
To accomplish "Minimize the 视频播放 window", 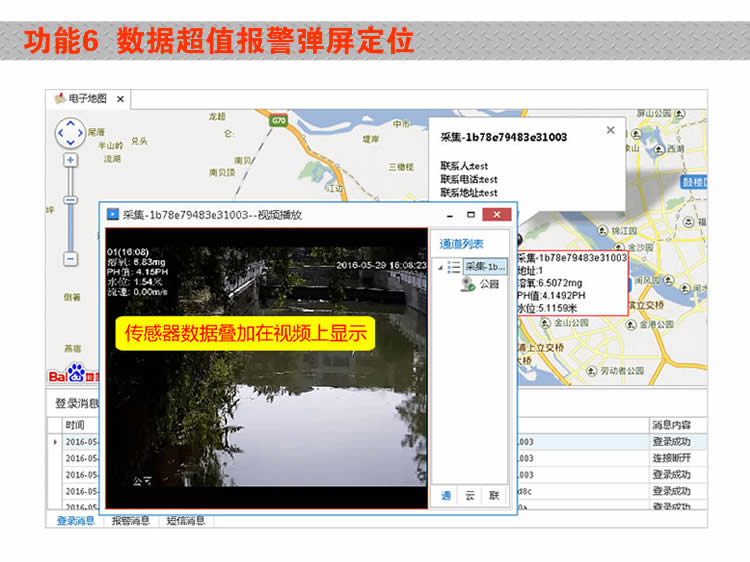I will click(450, 215).
